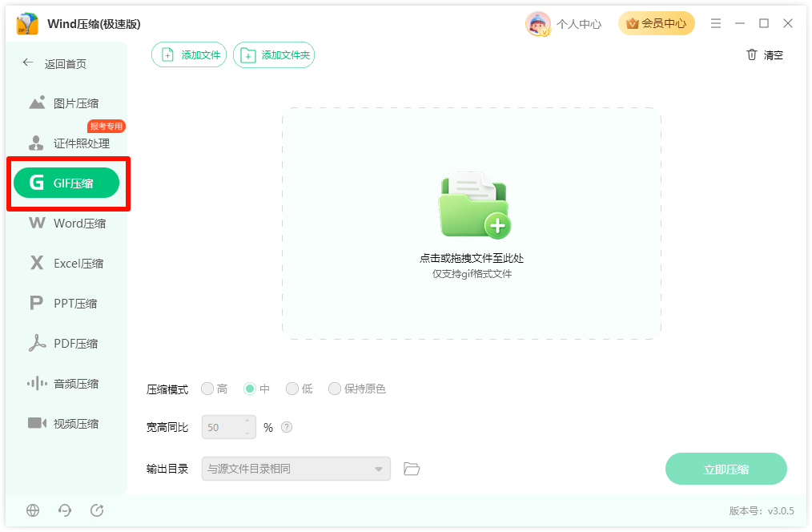The width and height of the screenshot is (812, 532).
Task: Click the share arrow icon at bottom
Action: click(x=97, y=510)
